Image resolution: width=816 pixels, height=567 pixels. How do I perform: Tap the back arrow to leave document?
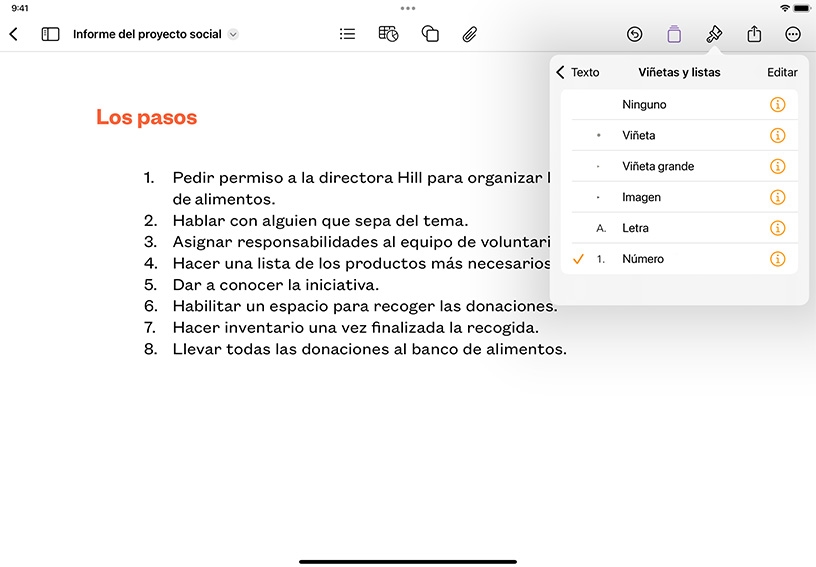click(14, 34)
